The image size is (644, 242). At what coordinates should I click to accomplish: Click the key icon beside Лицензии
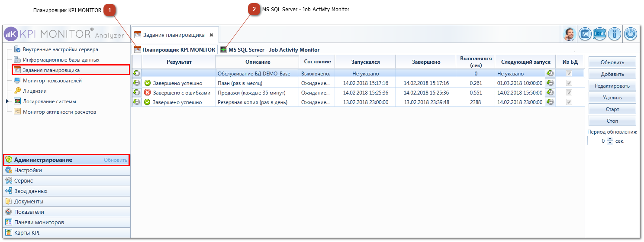17,91
